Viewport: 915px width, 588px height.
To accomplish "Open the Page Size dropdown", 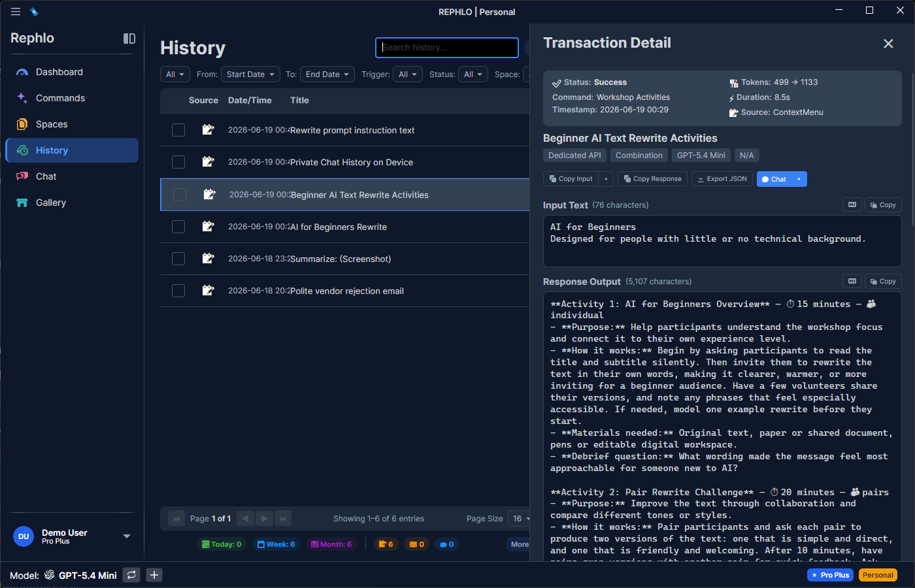I will [519, 519].
